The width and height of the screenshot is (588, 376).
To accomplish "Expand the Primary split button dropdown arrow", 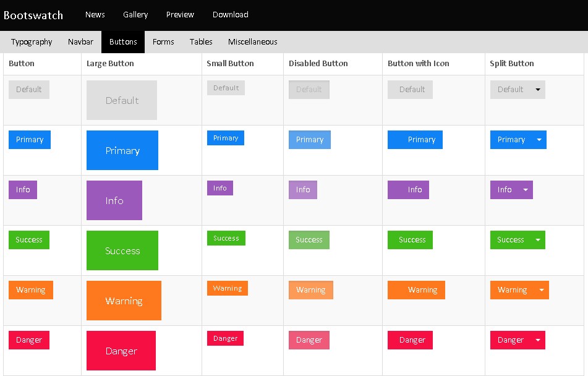I will point(539,140).
